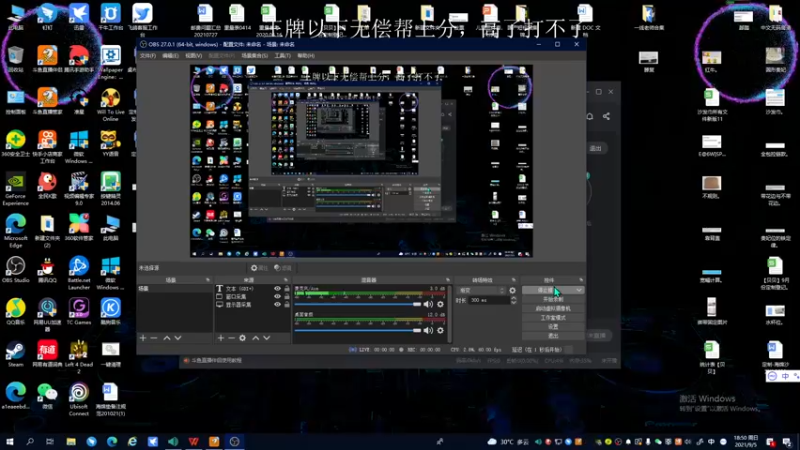The image size is (800, 450).
Task: Toggle lock on 窗口采集 source
Action: point(287,296)
